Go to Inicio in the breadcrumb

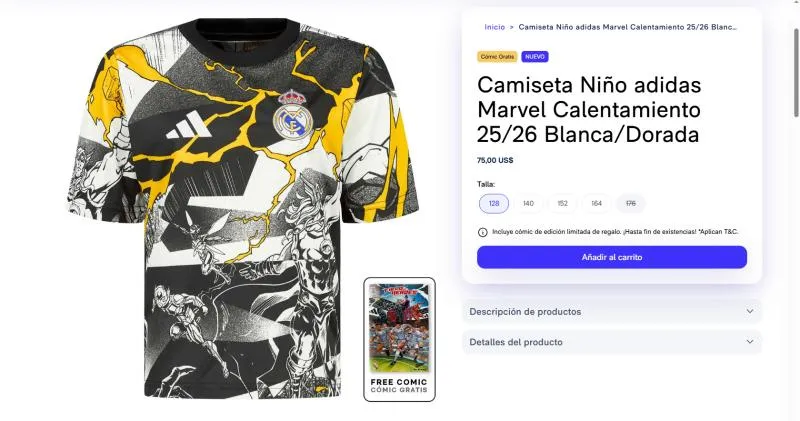coord(494,27)
